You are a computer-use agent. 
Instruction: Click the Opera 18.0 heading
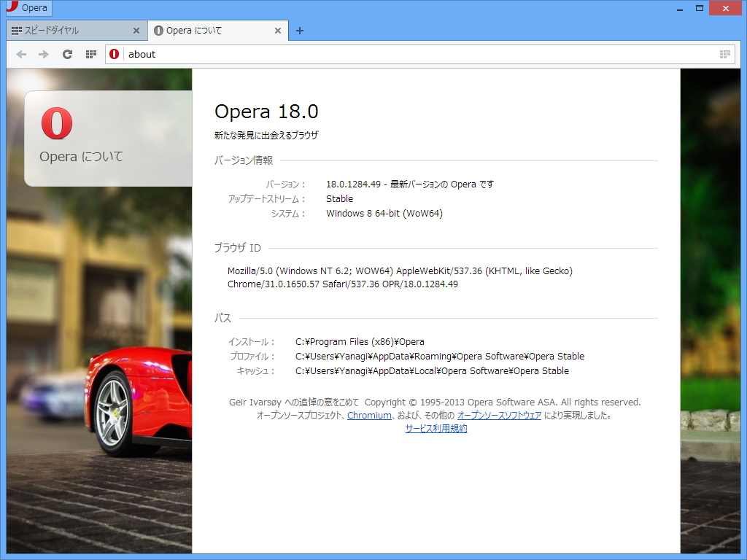tap(266, 112)
